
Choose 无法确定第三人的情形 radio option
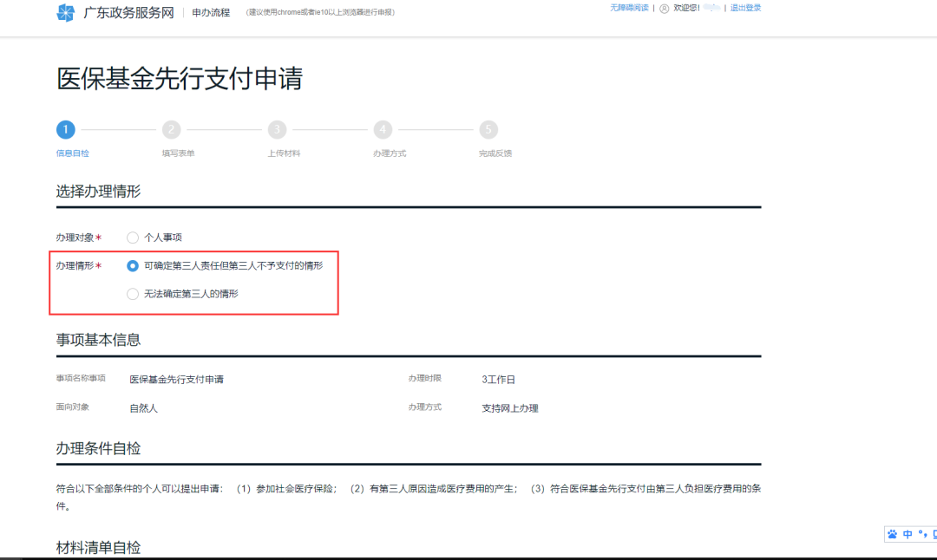click(133, 294)
